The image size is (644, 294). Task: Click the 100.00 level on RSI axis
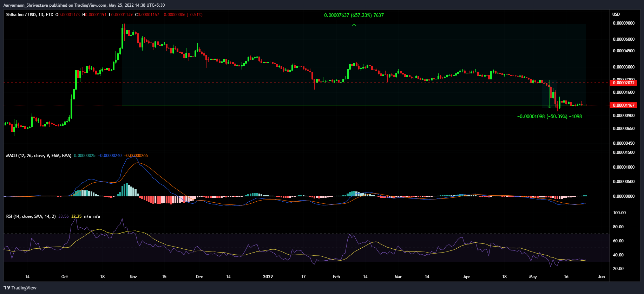coord(619,213)
